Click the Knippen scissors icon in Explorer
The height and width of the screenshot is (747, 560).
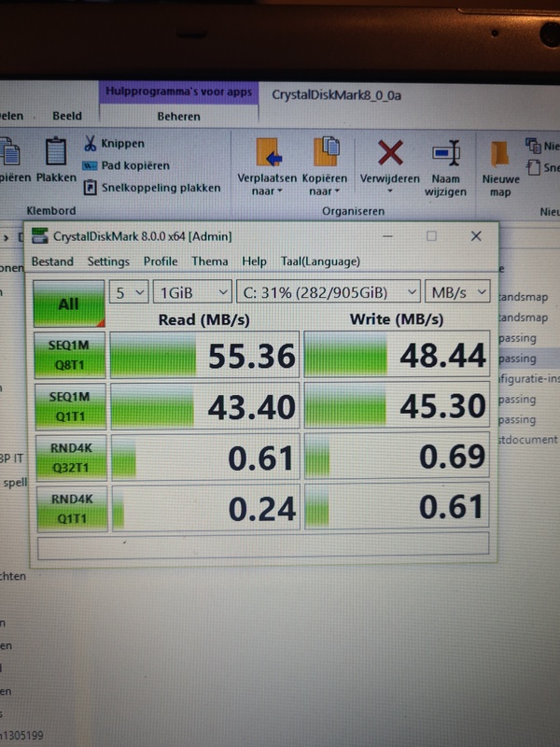(90, 143)
